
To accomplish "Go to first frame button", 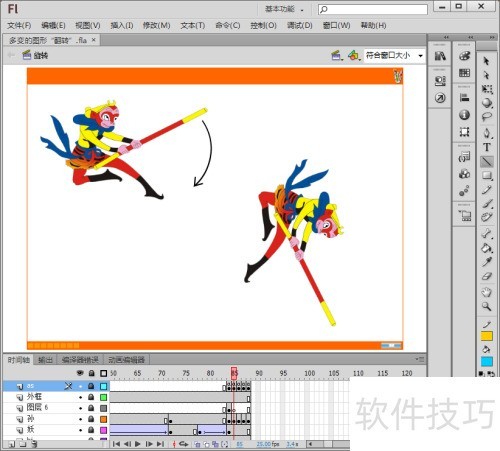I will click(x=116, y=444).
